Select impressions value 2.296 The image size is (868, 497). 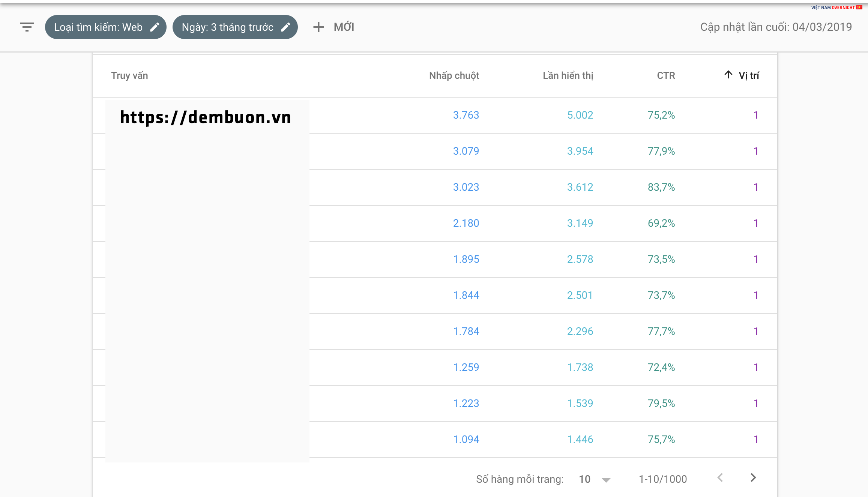(580, 331)
